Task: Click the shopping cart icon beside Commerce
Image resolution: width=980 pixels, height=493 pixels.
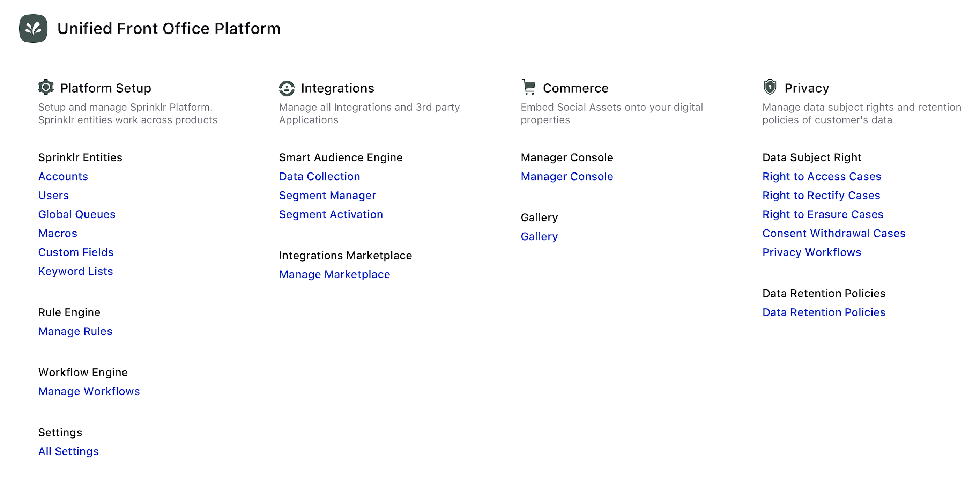Action: click(x=529, y=87)
